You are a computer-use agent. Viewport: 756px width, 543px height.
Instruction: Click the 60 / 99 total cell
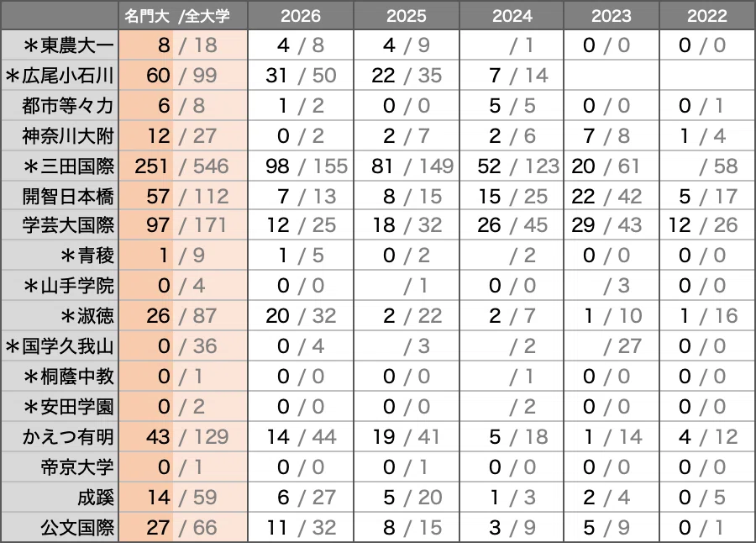[x=183, y=76]
